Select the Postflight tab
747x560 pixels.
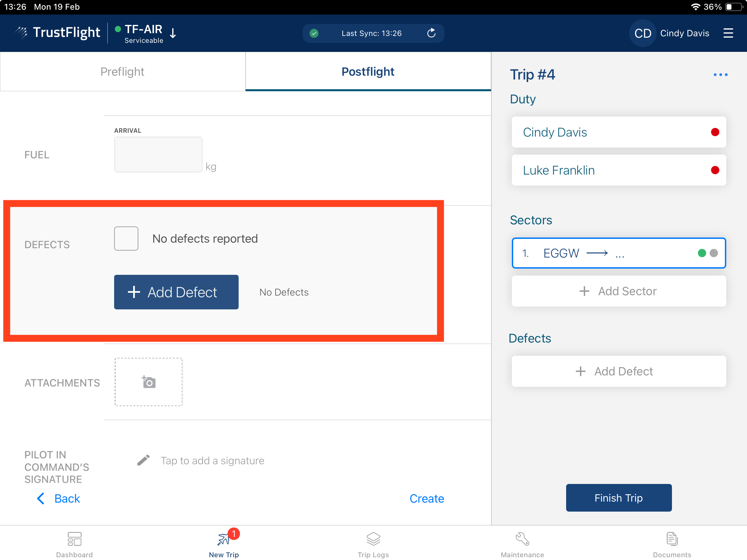tap(368, 72)
